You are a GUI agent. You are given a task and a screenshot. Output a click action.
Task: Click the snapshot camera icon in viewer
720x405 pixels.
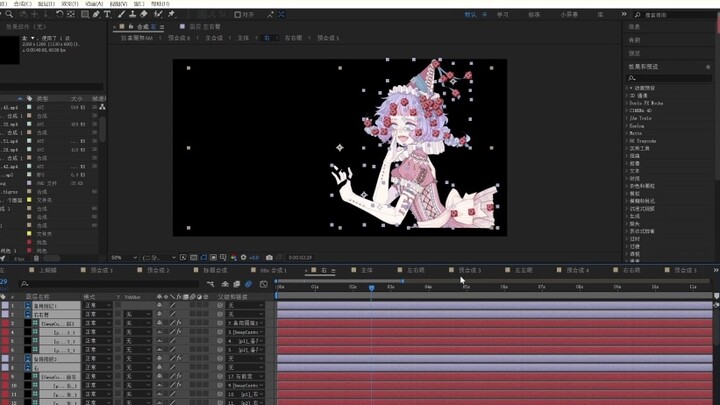point(269,258)
